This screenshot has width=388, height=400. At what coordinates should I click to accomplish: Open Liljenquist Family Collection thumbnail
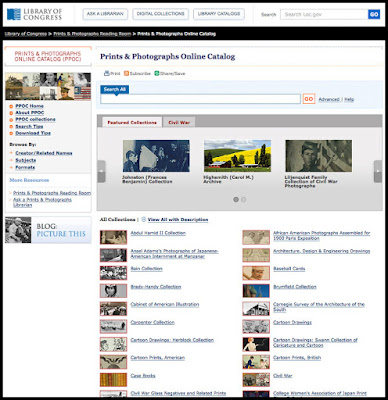click(319, 156)
